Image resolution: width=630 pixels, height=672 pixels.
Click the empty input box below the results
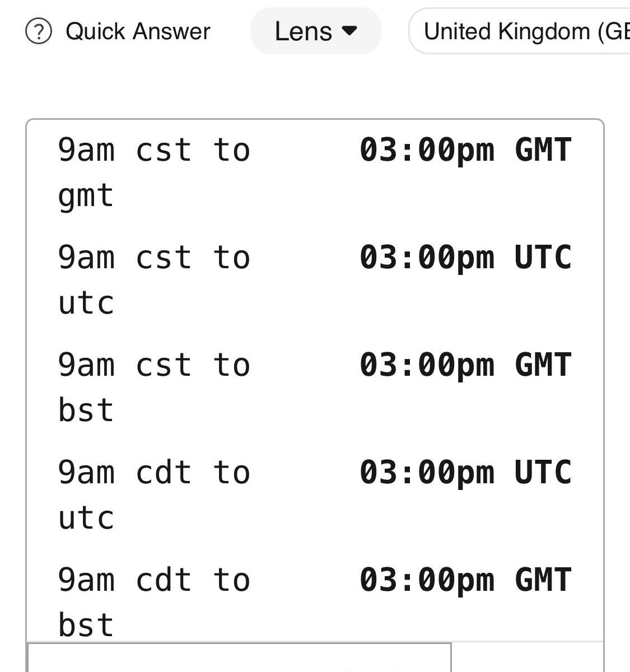point(239,657)
